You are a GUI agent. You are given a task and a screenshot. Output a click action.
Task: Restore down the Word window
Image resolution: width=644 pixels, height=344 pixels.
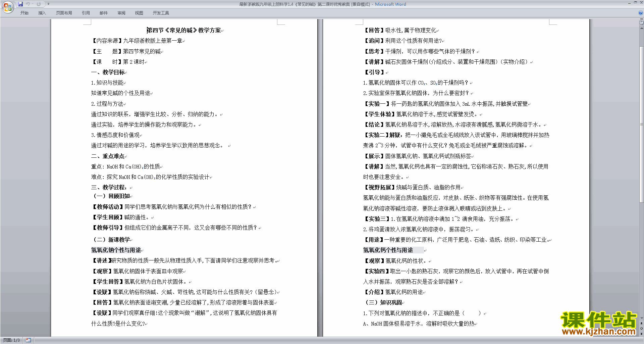(635, 3)
